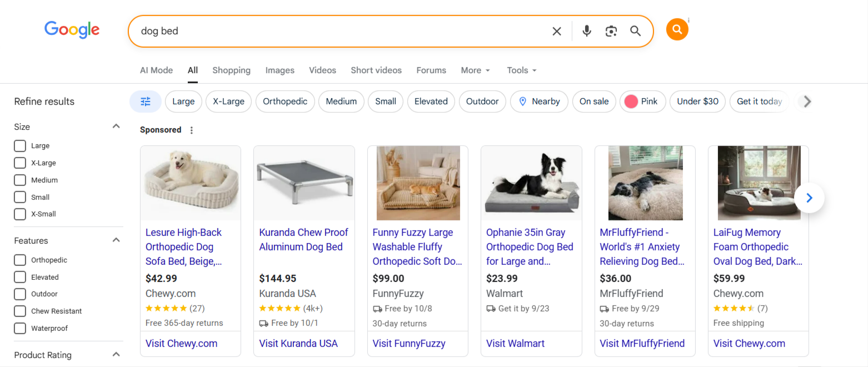
Task: Check the Waterproof features checkbox
Action: (x=19, y=328)
